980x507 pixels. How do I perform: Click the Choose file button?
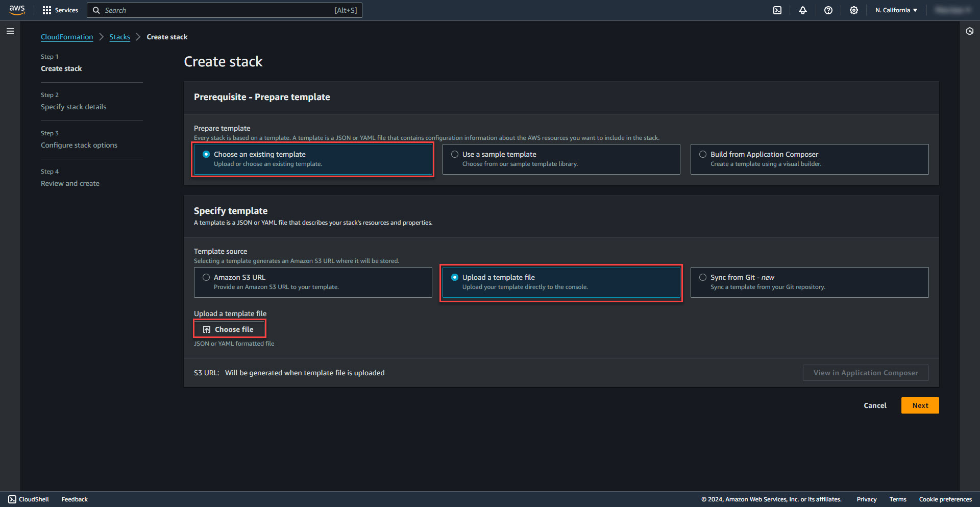229,329
